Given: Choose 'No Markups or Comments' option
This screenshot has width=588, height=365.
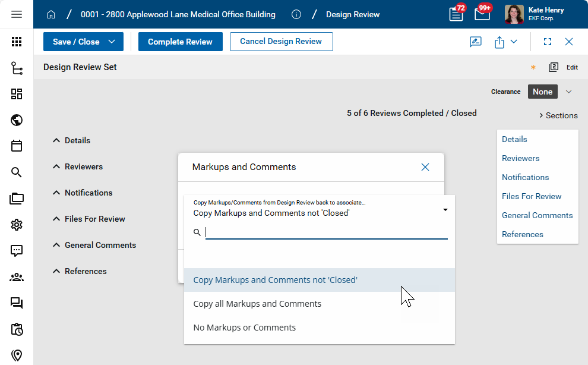Looking at the screenshot, I should (x=245, y=328).
